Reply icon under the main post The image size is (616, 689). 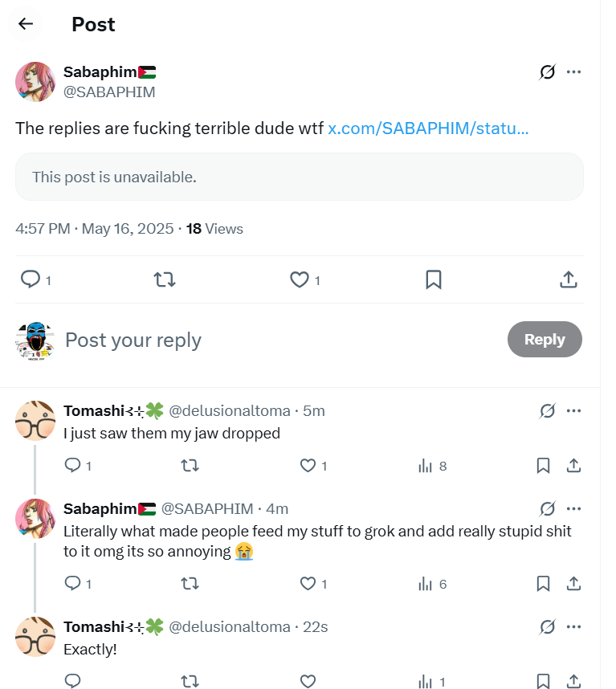tap(31, 279)
